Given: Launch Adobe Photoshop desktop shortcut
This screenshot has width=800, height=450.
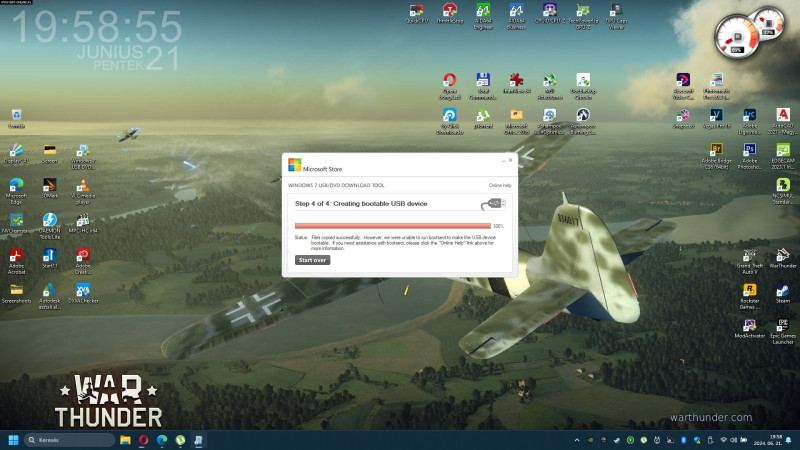Looking at the screenshot, I should pos(749,156).
